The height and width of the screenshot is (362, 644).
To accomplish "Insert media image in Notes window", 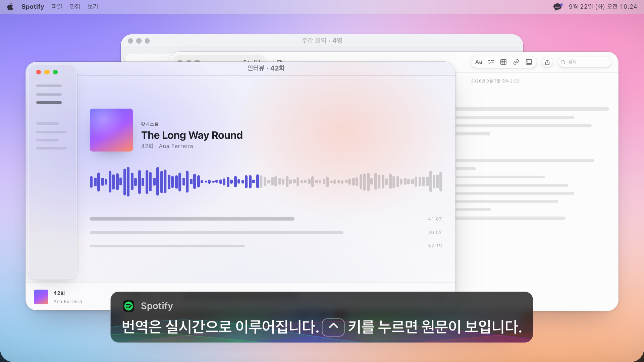I will point(529,62).
